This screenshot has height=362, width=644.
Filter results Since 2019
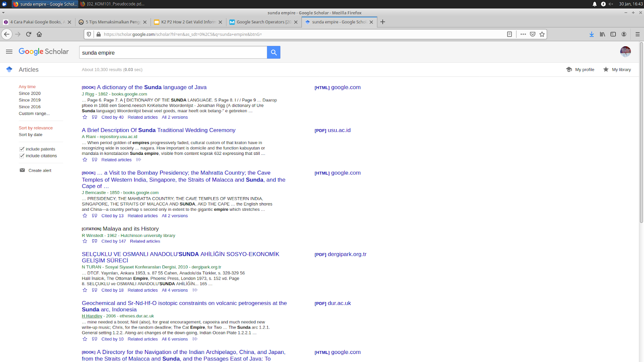click(x=30, y=100)
